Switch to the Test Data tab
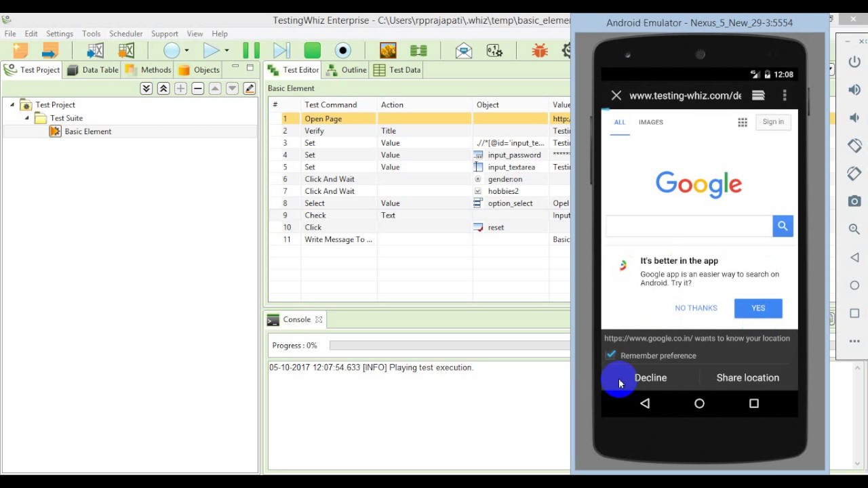 [397, 70]
